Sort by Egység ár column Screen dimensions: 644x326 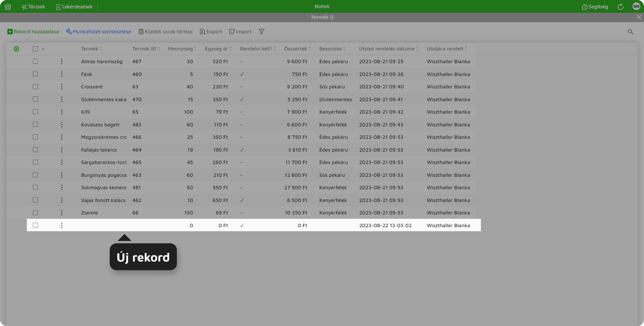pyautogui.click(x=218, y=49)
